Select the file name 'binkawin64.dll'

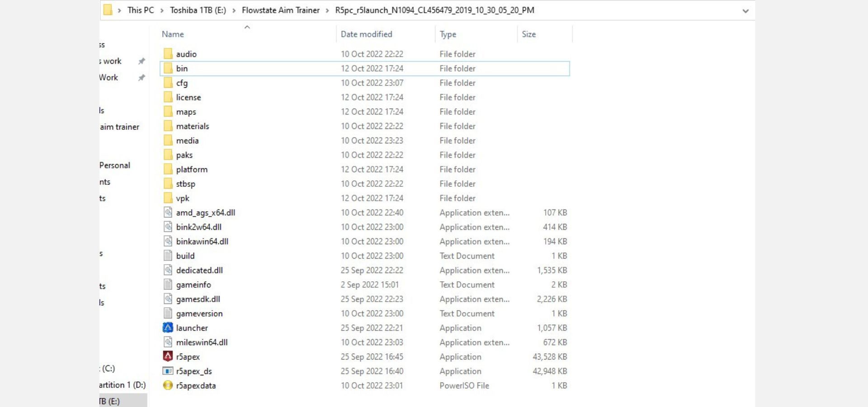click(x=202, y=241)
